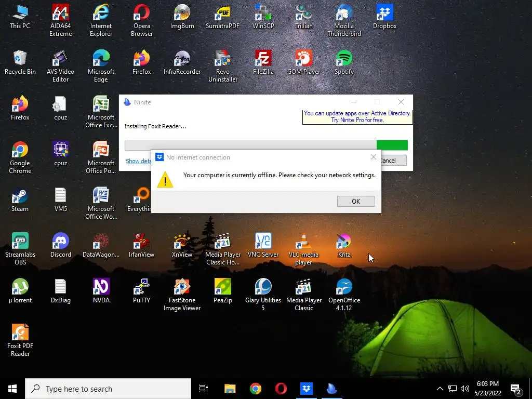
Task: Select the DataWagon shortcut icon
Action: pos(101,245)
